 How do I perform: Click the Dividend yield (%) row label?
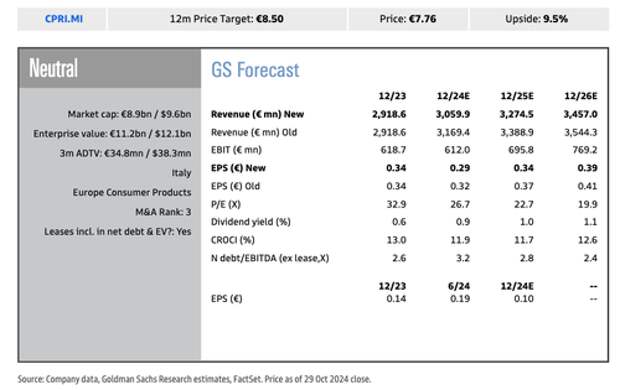tap(251, 222)
